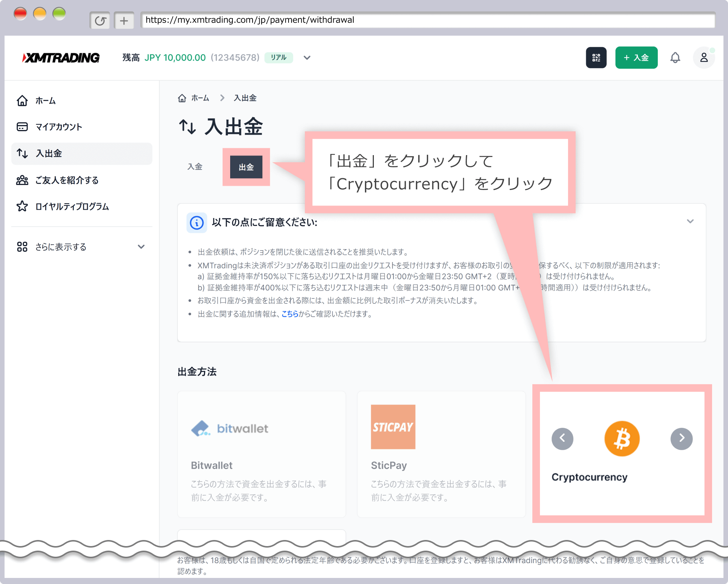
Task: Open a new tab with plus button
Action: (x=124, y=20)
